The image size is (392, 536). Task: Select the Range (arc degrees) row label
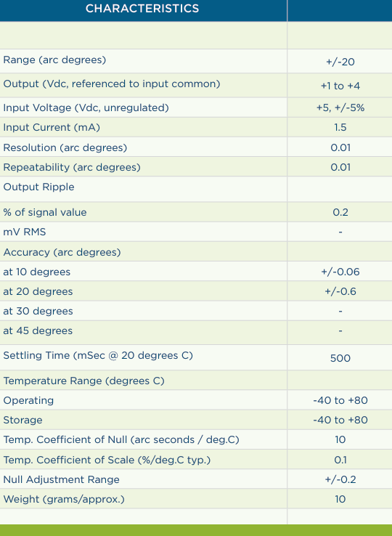point(54,60)
